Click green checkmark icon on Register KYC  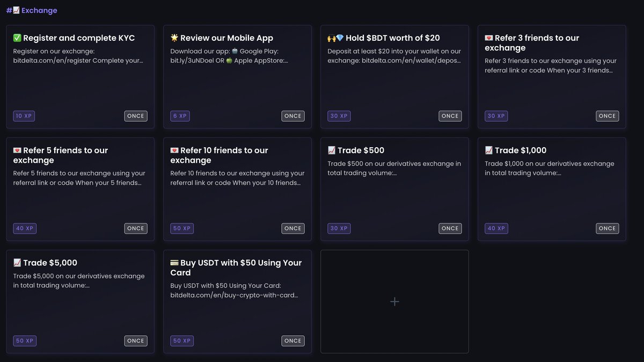(x=17, y=38)
